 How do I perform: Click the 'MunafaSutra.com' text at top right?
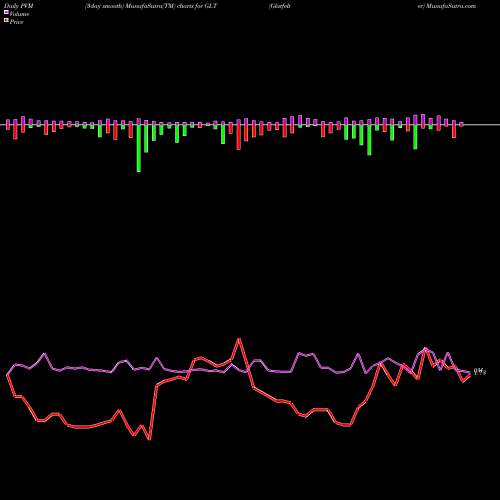451,6
